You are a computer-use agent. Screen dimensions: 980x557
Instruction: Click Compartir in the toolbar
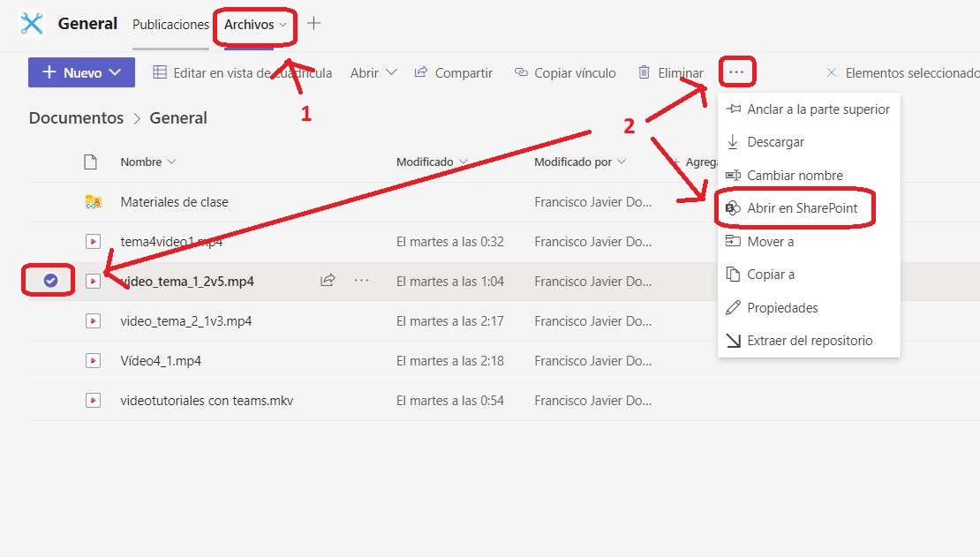coord(454,72)
